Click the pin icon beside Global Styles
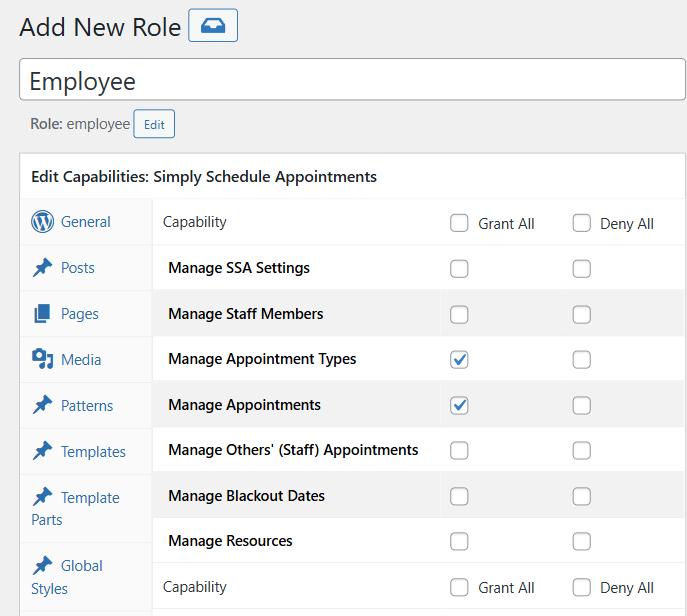 (x=42, y=566)
